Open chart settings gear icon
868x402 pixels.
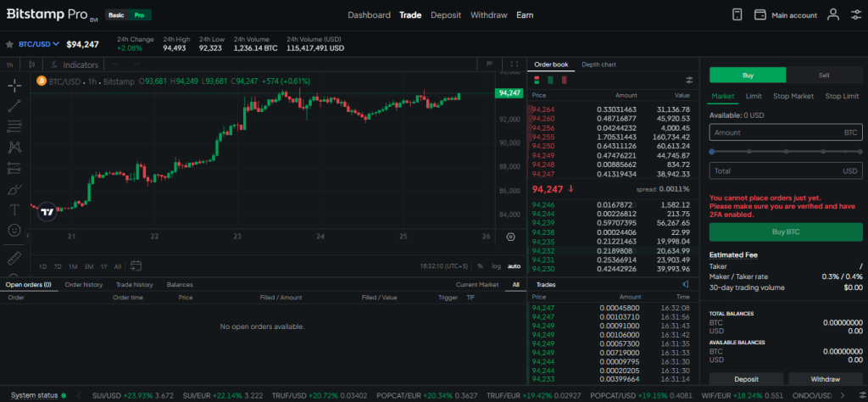[511, 237]
